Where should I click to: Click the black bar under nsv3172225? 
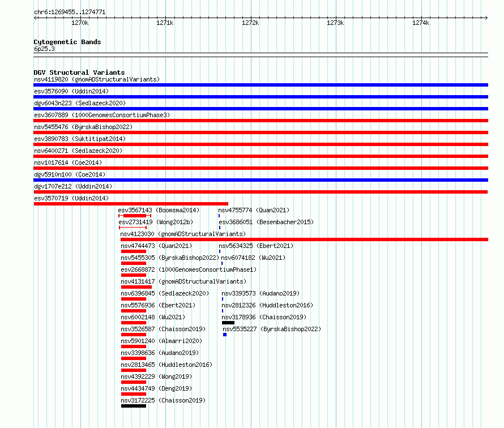[x=134, y=406]
